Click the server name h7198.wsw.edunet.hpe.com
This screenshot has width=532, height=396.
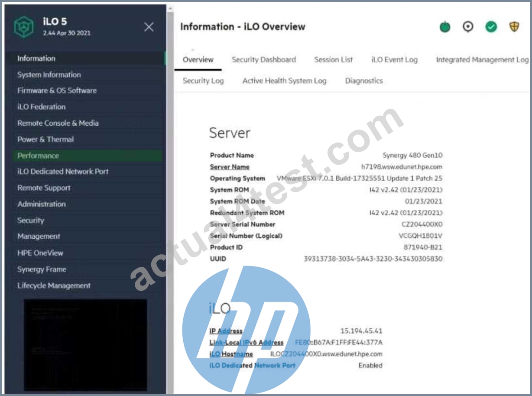click(402, 167)
